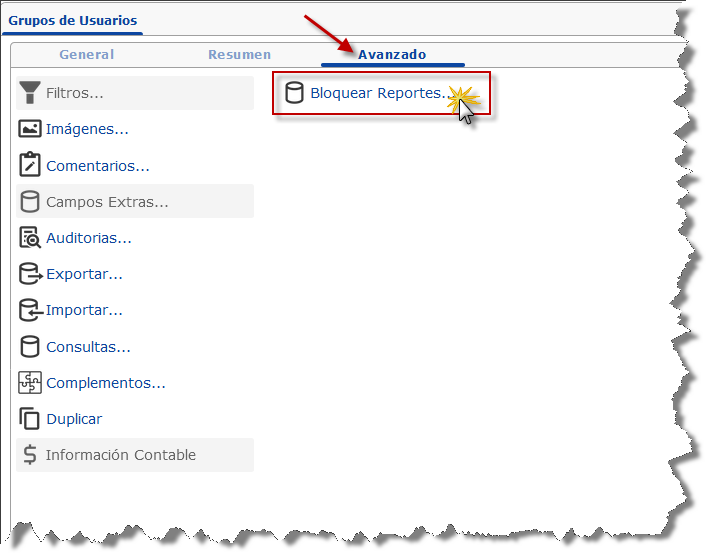This screenshot has height=553, width=706.
Task: Select the Avanzado tab
Action: [x=392, y=54]
